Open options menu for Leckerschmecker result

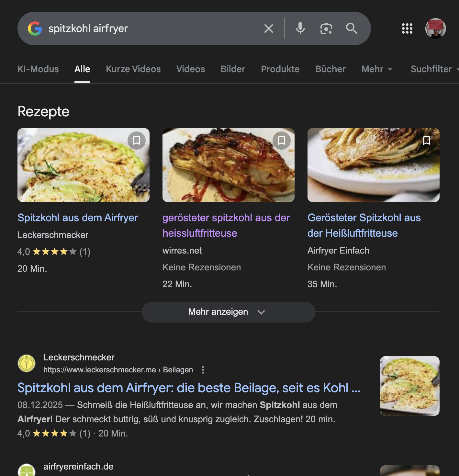pos(203,370)
